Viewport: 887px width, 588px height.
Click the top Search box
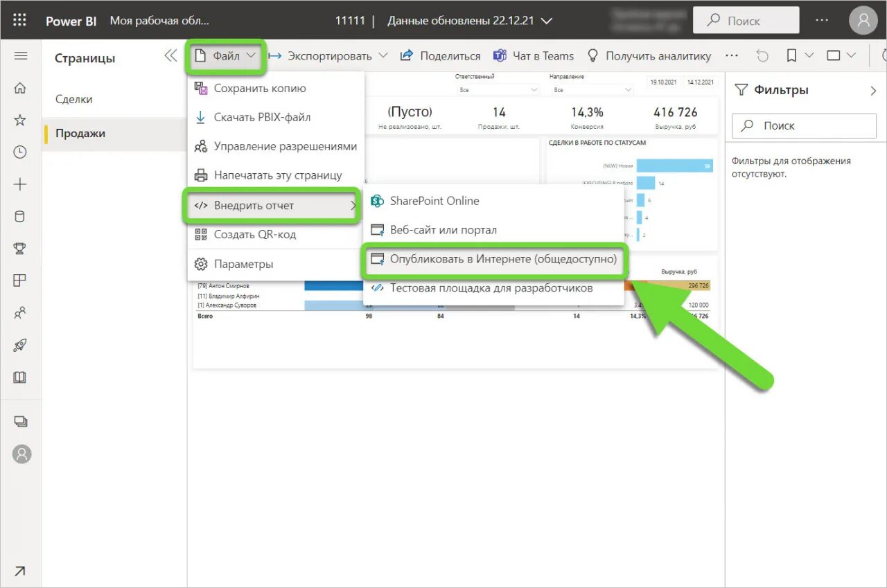pos(746,21)
